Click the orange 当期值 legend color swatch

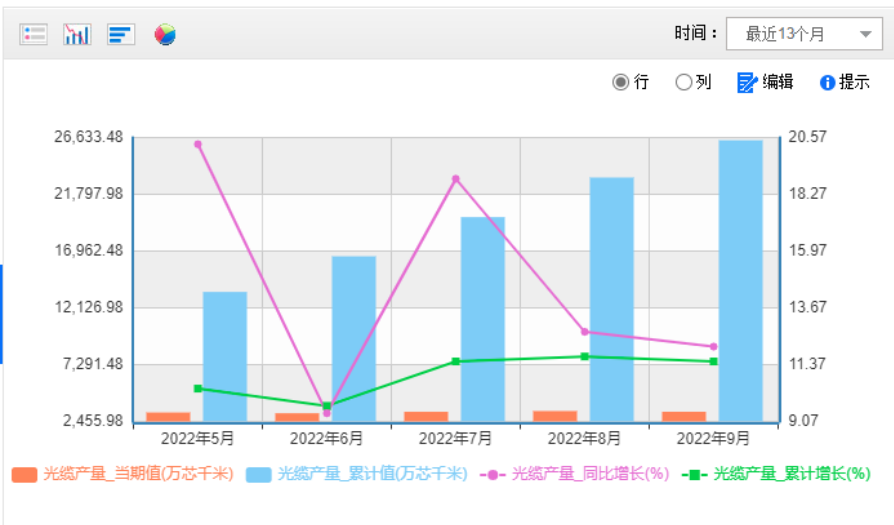tap(24, 474)
